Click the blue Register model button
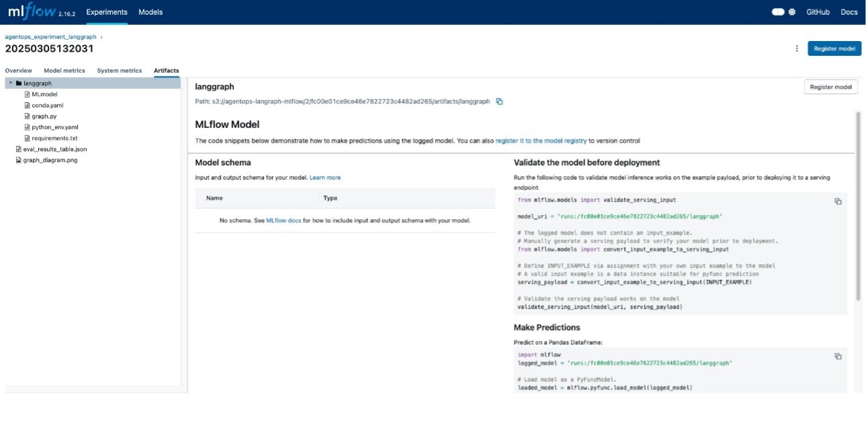Screen dimensions: 868x427 (x=834, y=48)
